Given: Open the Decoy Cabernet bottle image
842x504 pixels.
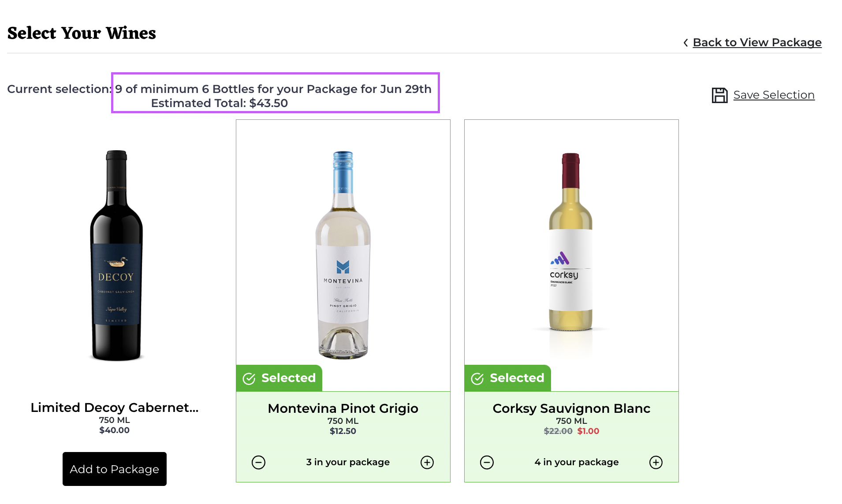Looking at the screenshot, I should click(116, 256).
